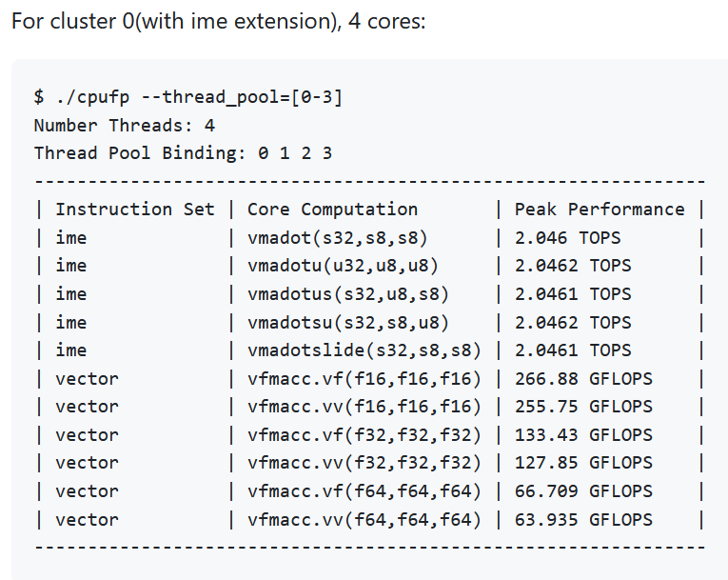This screenshot has height=580, width=728.
Task: Click the vmadotu(u32,u8,u8) entry
Action: click(343, 265)
